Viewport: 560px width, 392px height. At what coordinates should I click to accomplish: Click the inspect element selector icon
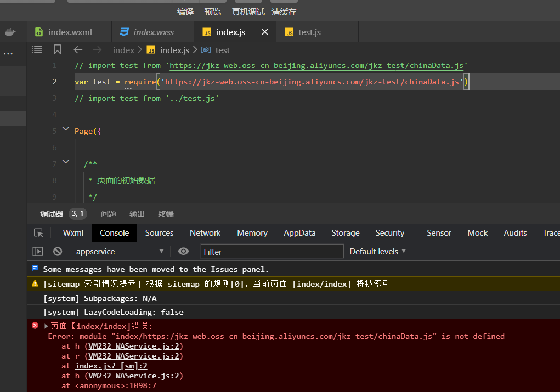[38, 233]
